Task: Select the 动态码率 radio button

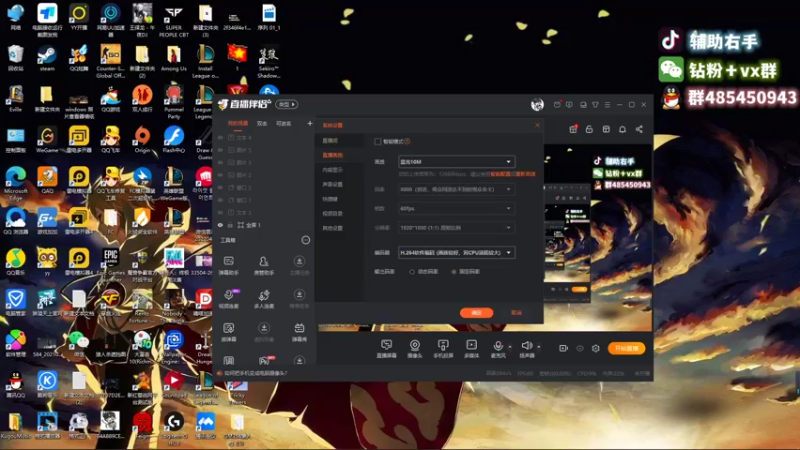Action: tap(412, 272)
